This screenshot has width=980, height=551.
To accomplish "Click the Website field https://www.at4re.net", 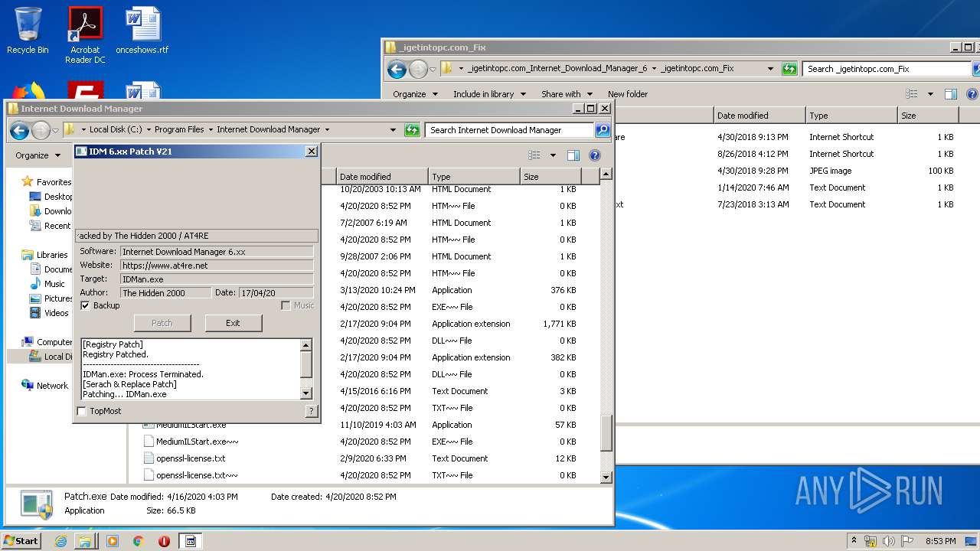I will coord(217,266).
